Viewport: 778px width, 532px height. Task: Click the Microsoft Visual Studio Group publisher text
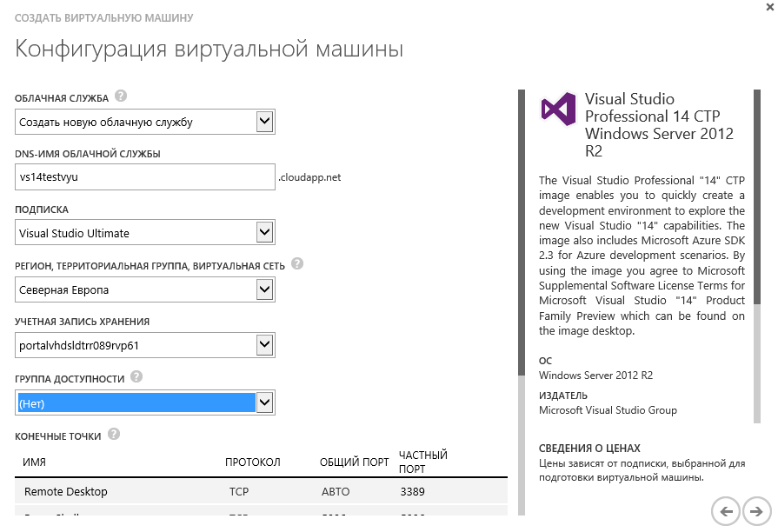pyautogui.click(x=608, y=410)
